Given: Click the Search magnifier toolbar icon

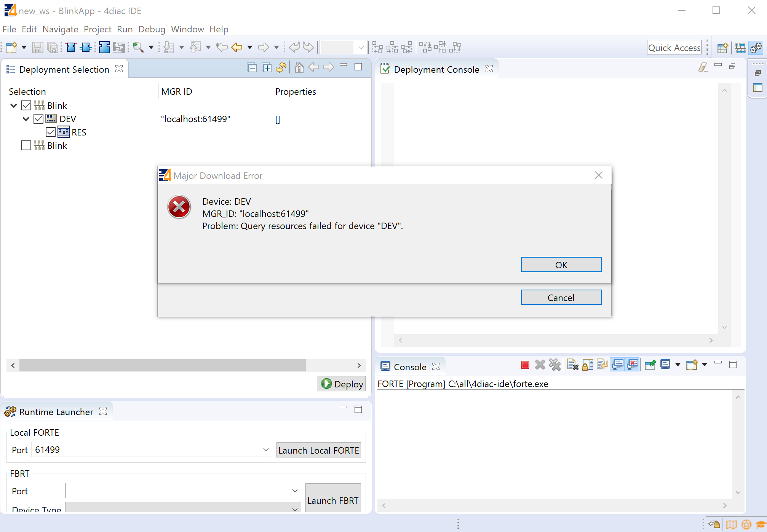Looking at the screenshot, I should pos(138,47).
